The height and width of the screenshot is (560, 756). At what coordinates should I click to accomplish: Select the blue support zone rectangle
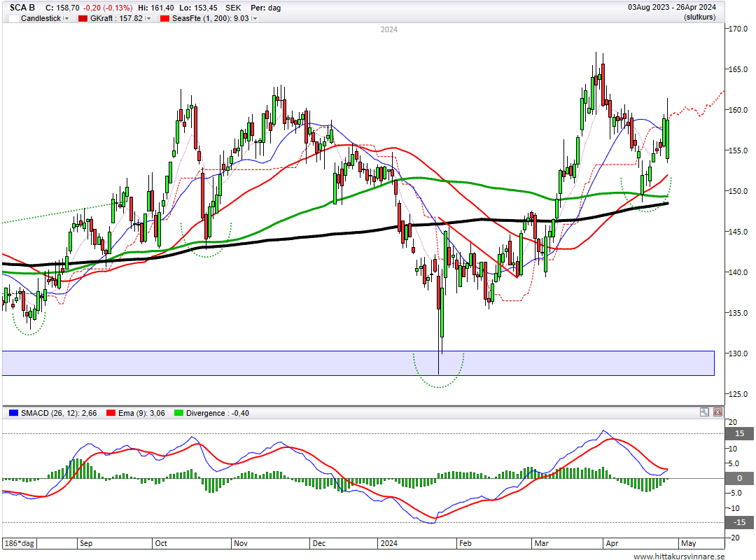(x=358, y=363)
